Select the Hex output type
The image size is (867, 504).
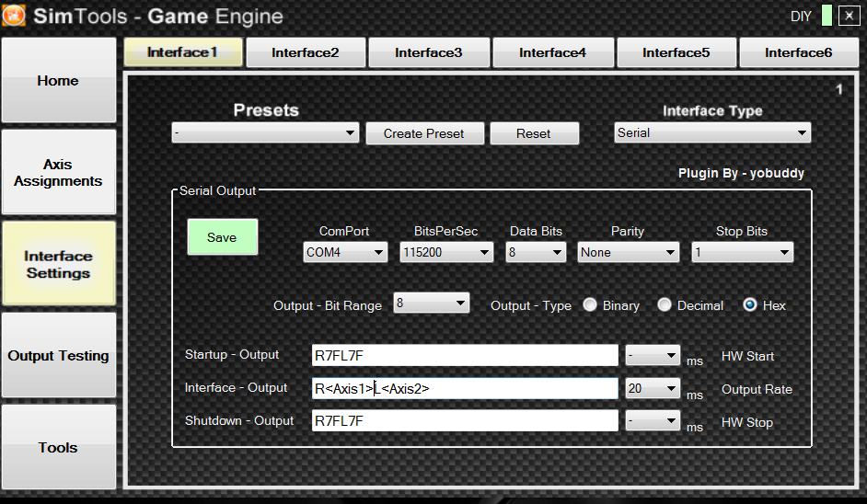tap(750, 305)
